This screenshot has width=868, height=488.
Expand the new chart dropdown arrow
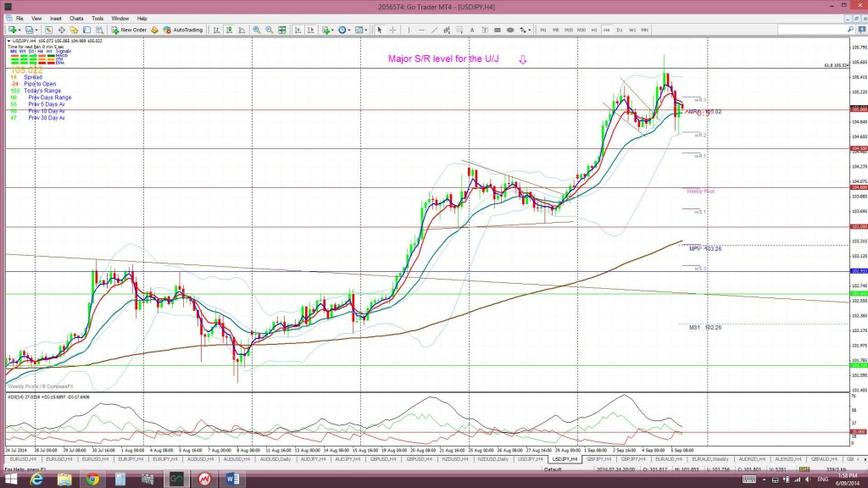point(19,30)
